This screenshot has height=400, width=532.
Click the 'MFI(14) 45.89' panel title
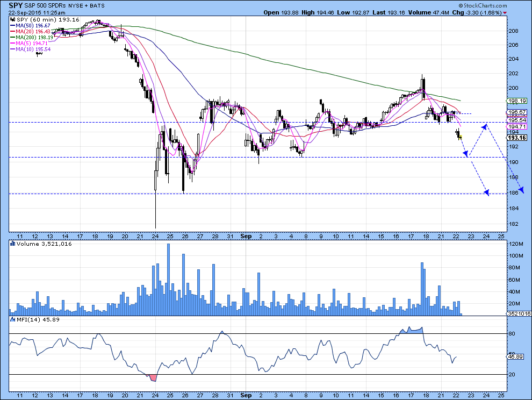pyautogui.click(x=38, y=319)
